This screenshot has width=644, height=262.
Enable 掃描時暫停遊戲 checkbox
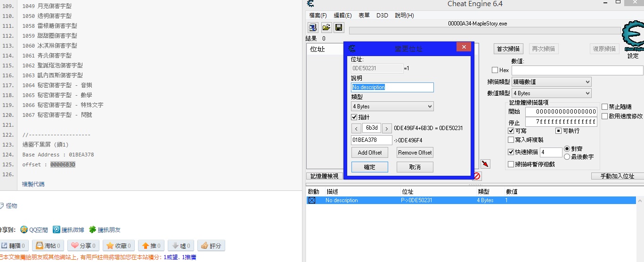point(511,164)
